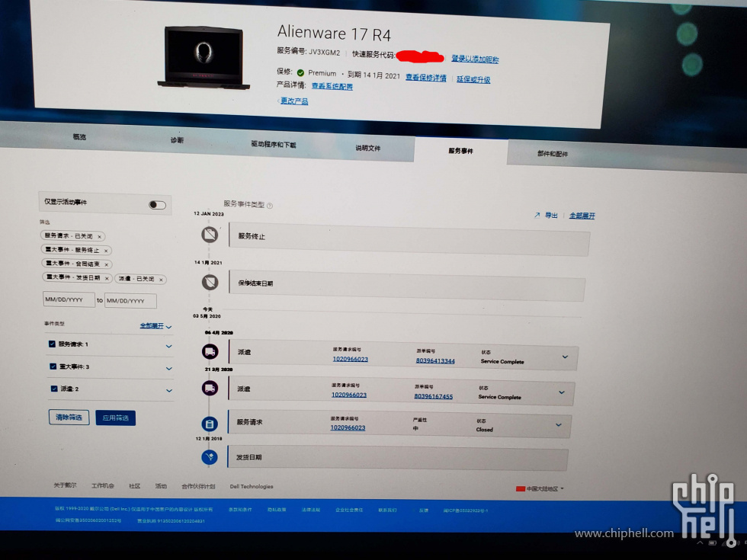
Task: Open dispatch number 80396413344 link
Action: [435, 361]
